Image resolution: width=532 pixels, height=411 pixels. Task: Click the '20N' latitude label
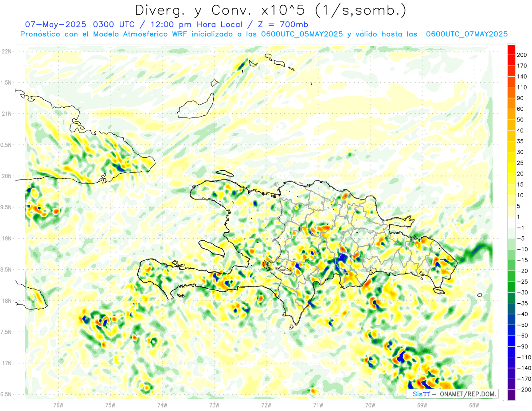click(7, 176)
